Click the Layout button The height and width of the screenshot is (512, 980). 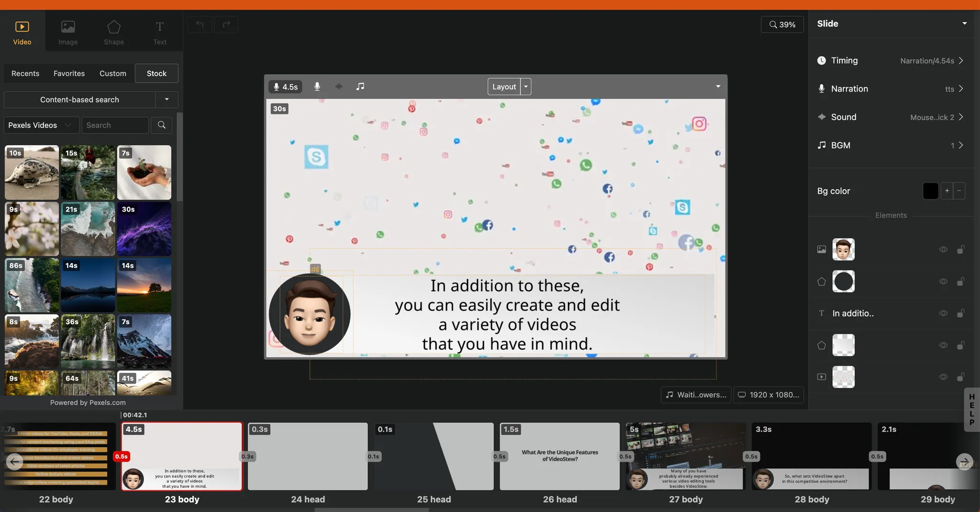click(504, 87)
